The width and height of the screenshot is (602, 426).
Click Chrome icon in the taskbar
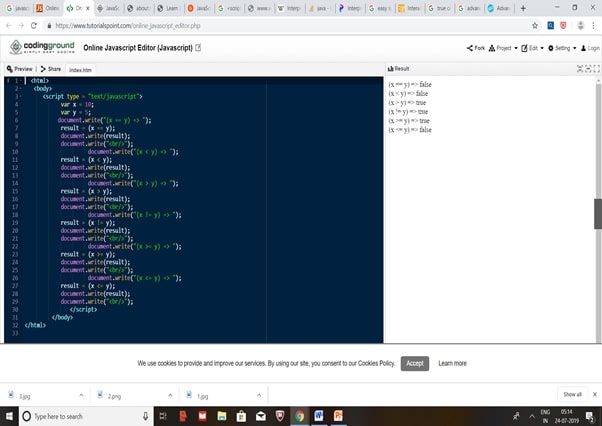[299, 416]
